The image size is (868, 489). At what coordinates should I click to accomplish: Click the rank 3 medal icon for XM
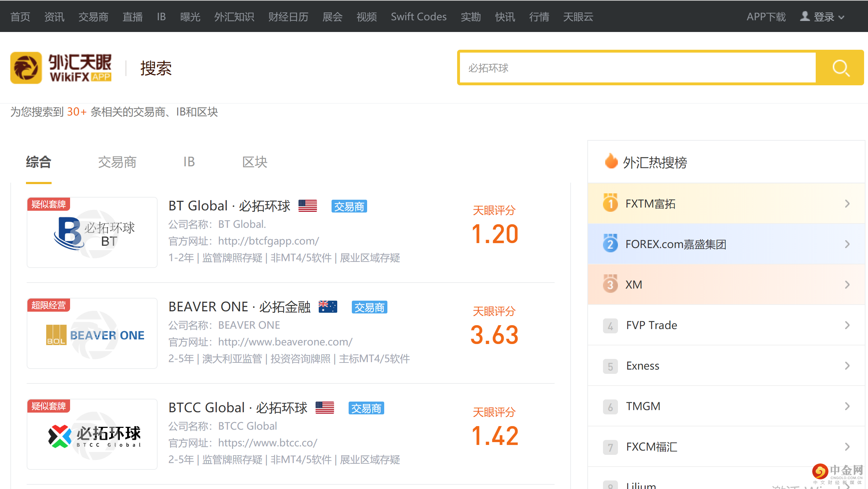click(x=610, y=284)
